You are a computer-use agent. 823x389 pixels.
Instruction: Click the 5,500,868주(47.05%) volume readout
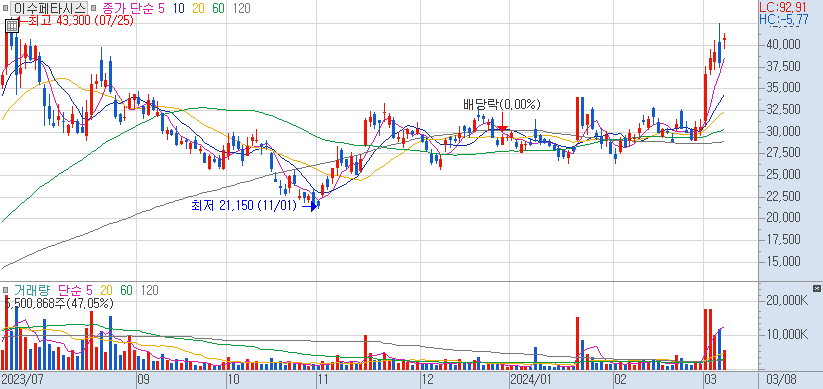[58, 302]
